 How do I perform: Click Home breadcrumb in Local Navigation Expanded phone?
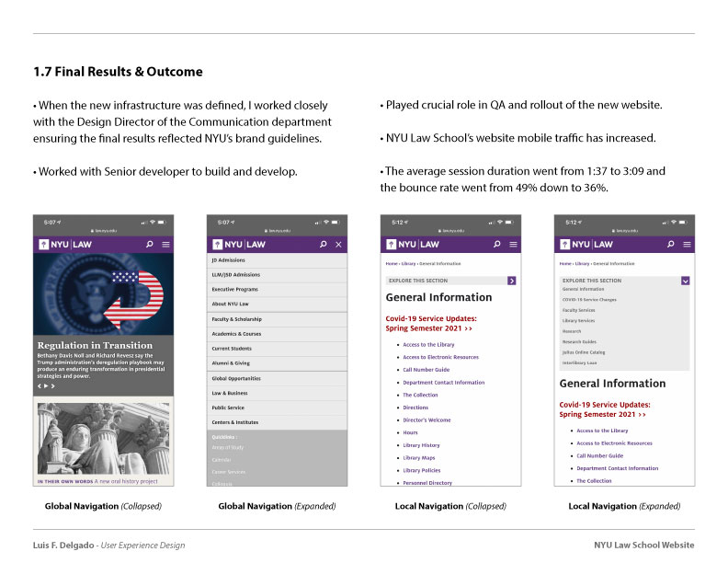(565, 263)
